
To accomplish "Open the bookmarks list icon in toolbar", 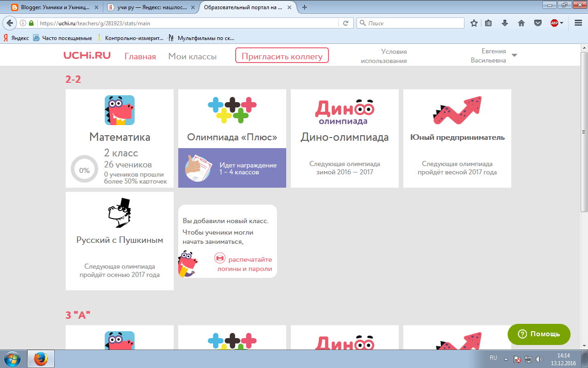I will click(x=489, y=23).
